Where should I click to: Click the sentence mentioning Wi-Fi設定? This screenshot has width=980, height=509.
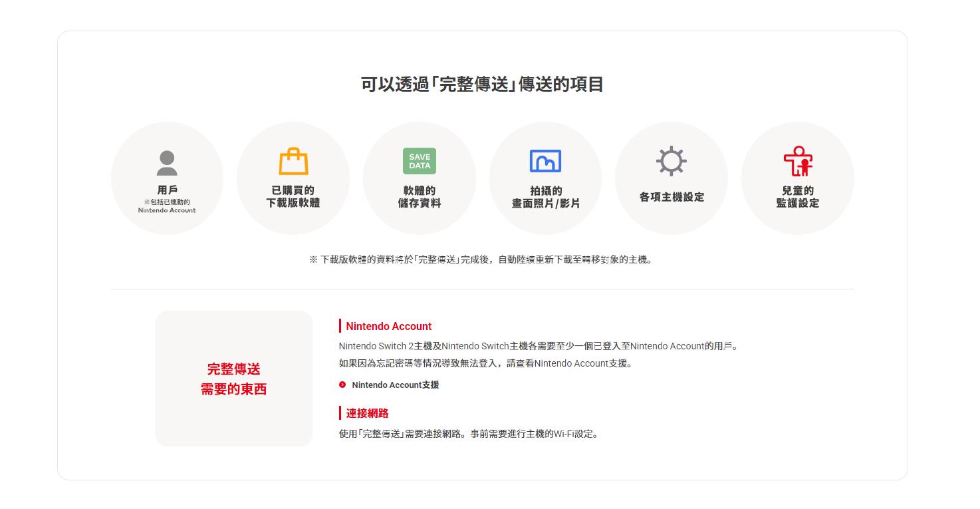(x=469, y=434)
